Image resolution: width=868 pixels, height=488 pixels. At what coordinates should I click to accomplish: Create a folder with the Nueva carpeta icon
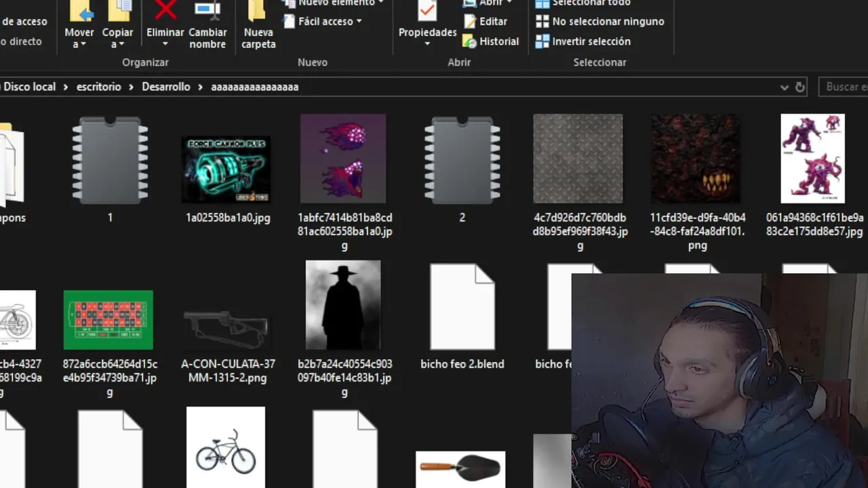point(258,10)
